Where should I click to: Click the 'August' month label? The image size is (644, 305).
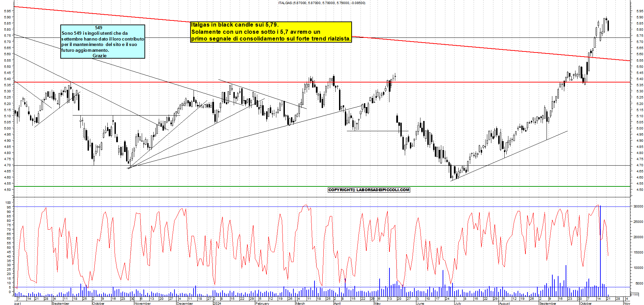(x=505, y=303)
